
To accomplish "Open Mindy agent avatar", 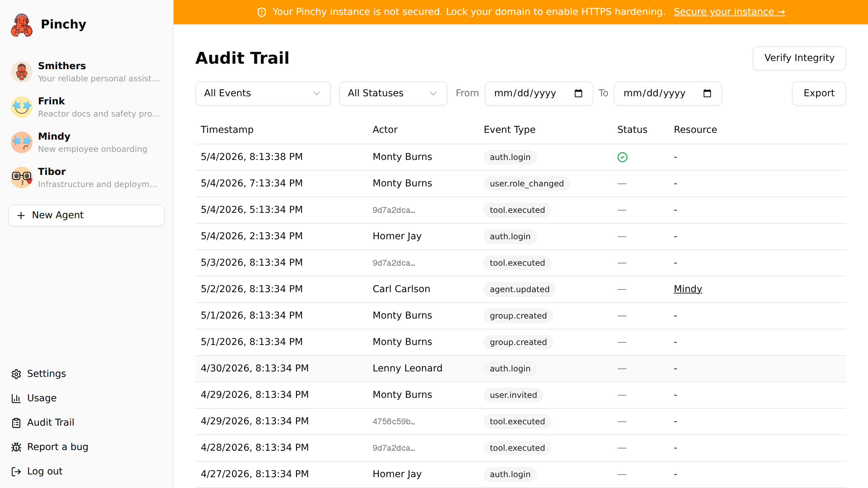I will (x=22, y=142).
